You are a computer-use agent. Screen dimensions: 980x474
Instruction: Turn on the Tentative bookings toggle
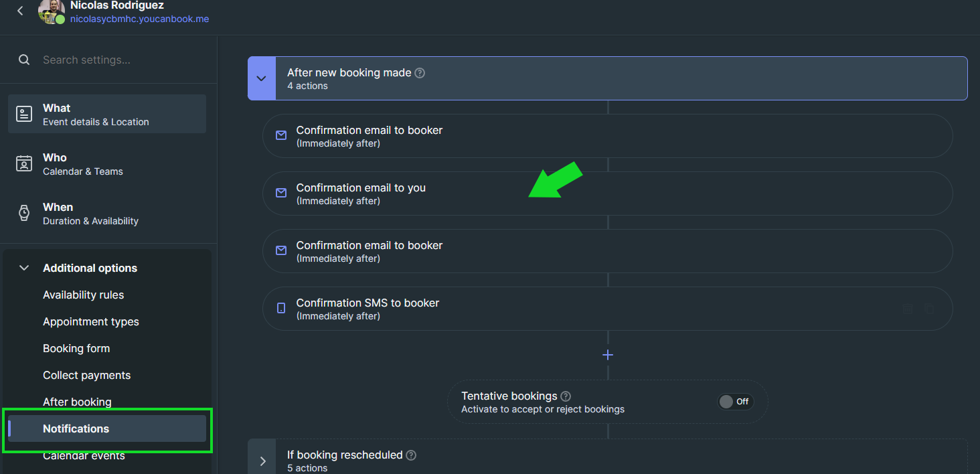coord(735,402)
